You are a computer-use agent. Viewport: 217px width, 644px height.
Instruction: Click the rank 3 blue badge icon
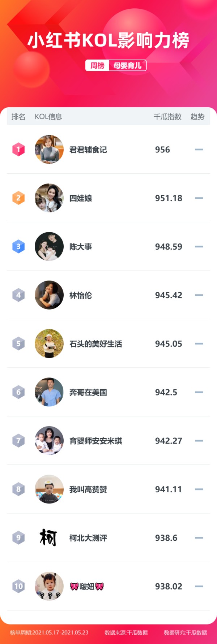pyautogui.click(x=18, y=247)
